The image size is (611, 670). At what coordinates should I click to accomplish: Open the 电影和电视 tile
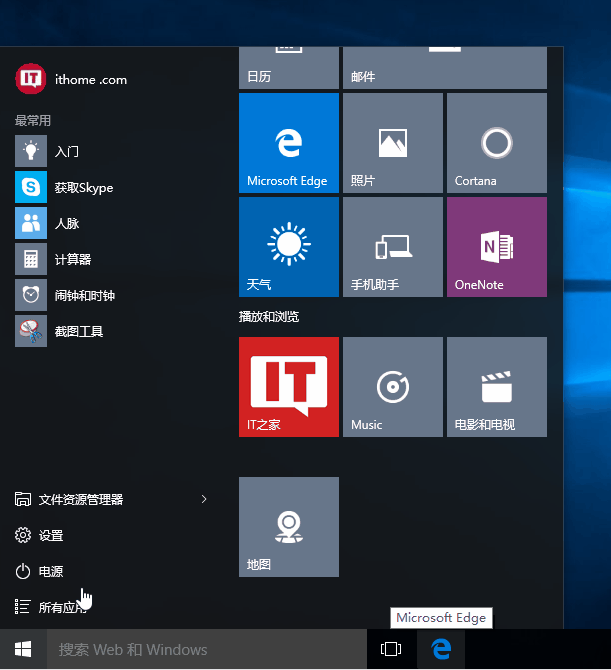click(x=496, y=386)
